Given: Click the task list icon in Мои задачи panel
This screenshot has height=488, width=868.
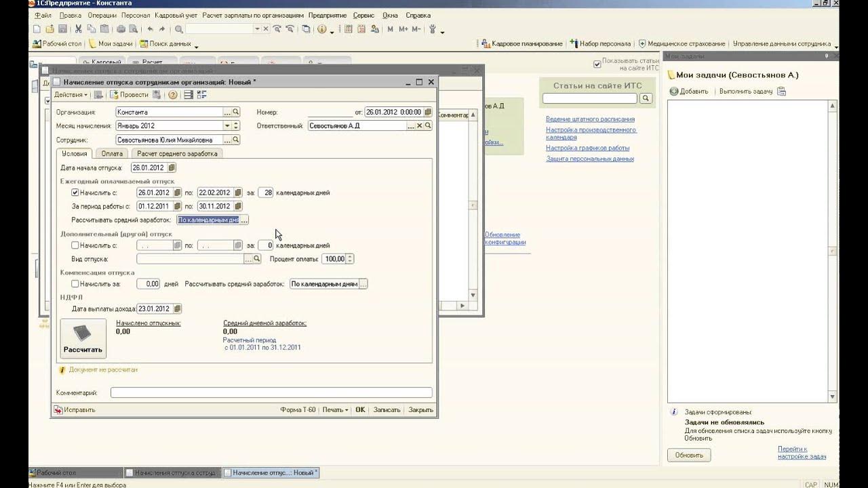Looking at the screenshot, I should pos(781,91).
